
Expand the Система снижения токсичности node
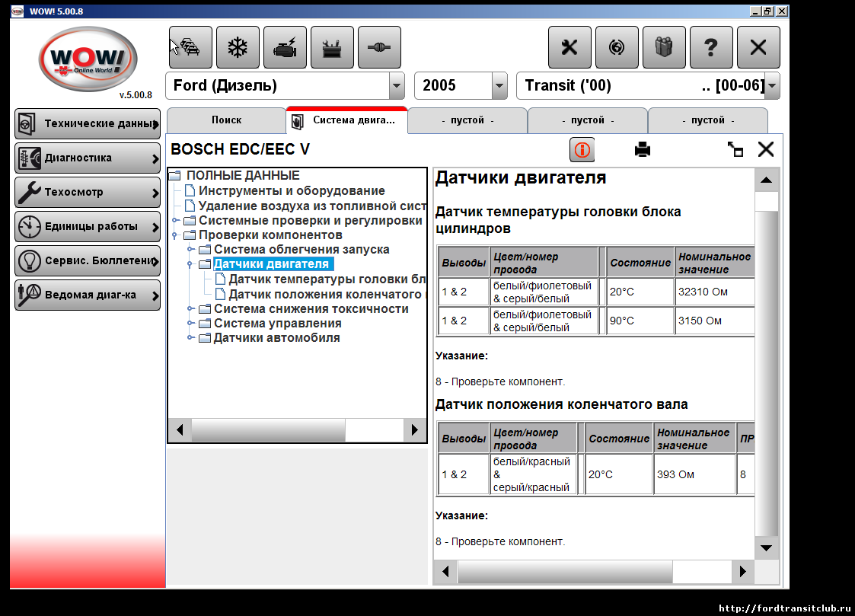190,308
